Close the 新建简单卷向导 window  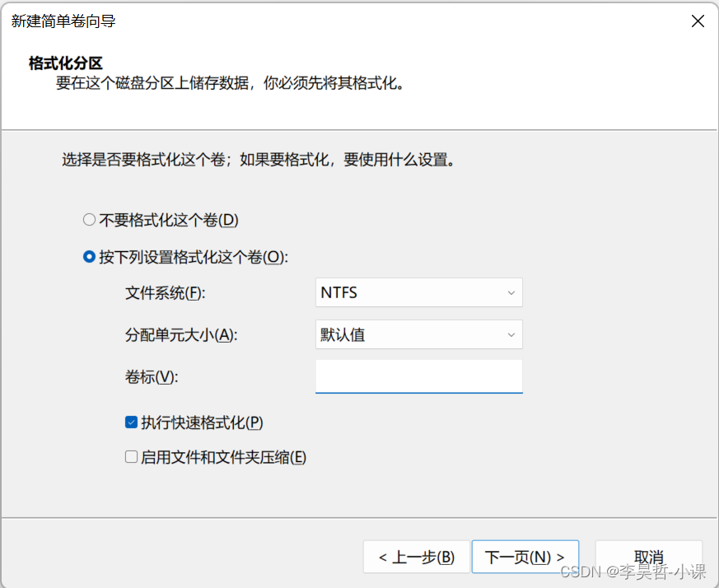pos(698,21)
